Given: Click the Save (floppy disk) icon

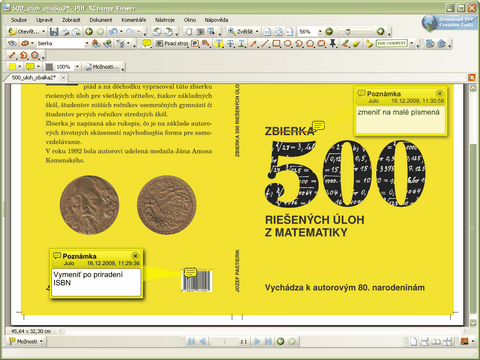Looking at the screenshot, I should tap(54, 32).
